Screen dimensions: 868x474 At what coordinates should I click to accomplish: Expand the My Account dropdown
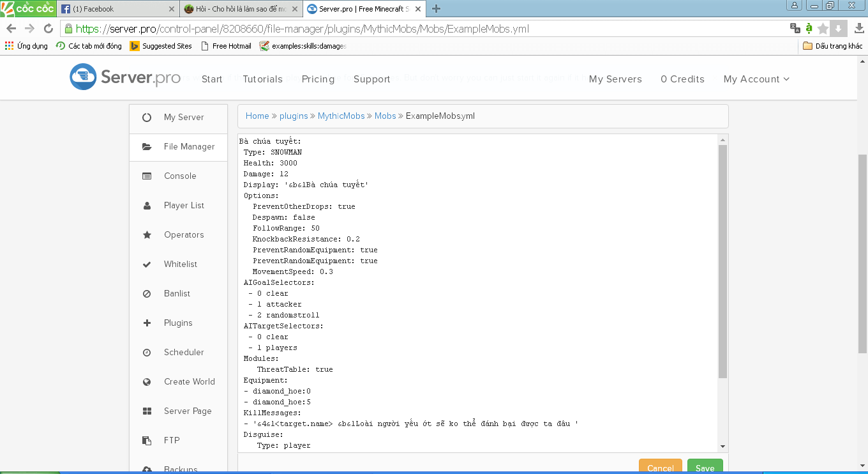(x=756, y=79)
